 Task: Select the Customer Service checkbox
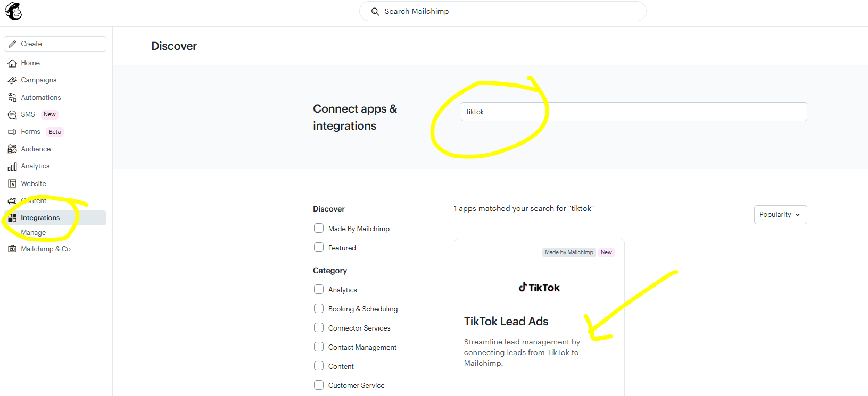point(319,385)
